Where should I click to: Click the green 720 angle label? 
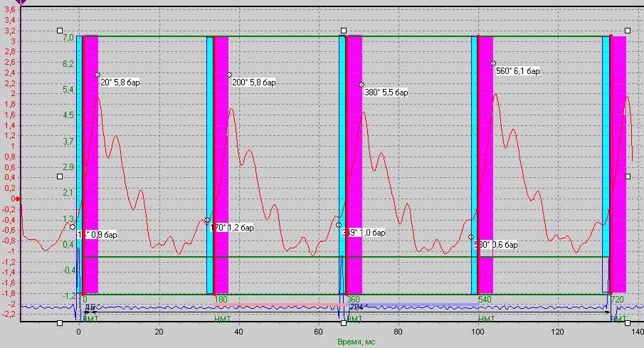(x=617, y=300)
